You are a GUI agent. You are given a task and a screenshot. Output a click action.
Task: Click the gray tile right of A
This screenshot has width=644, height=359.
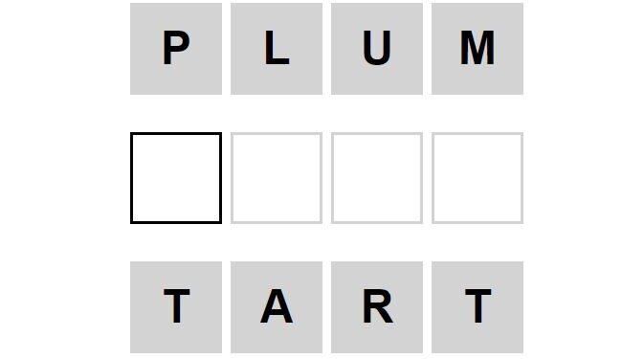tap(377, 307)
